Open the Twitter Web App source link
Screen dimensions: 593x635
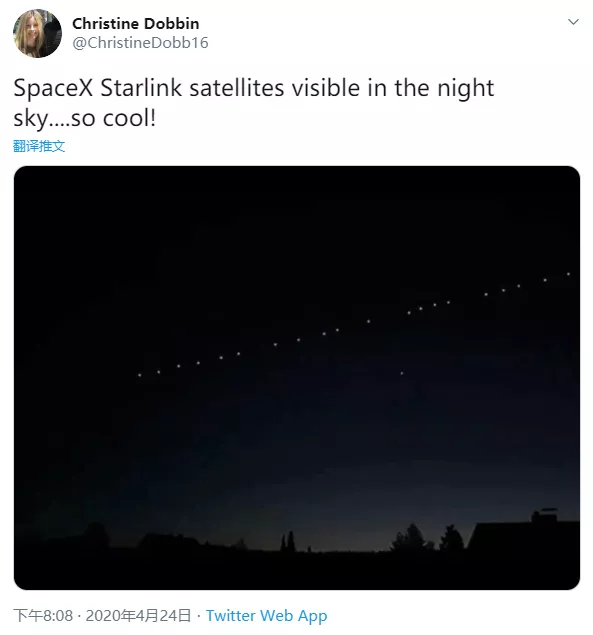[x=267, y=616]
